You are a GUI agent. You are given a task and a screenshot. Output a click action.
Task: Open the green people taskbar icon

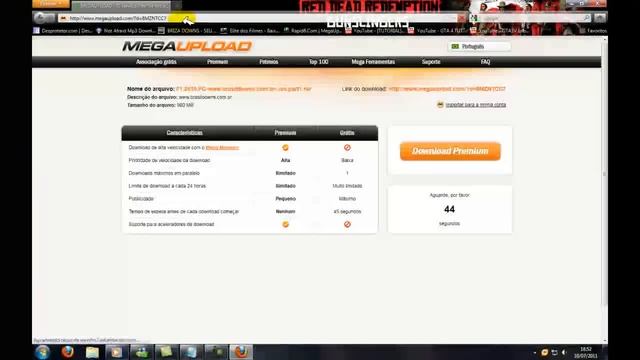click(x=142, y=352)
